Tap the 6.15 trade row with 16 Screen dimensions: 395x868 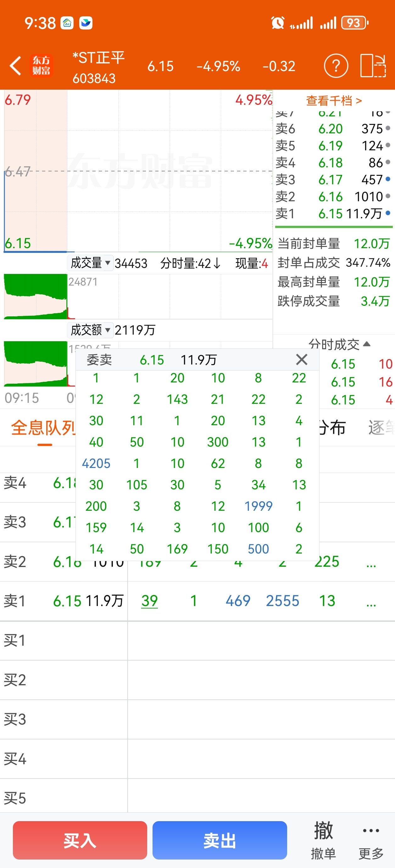click(x=361, y=382)
